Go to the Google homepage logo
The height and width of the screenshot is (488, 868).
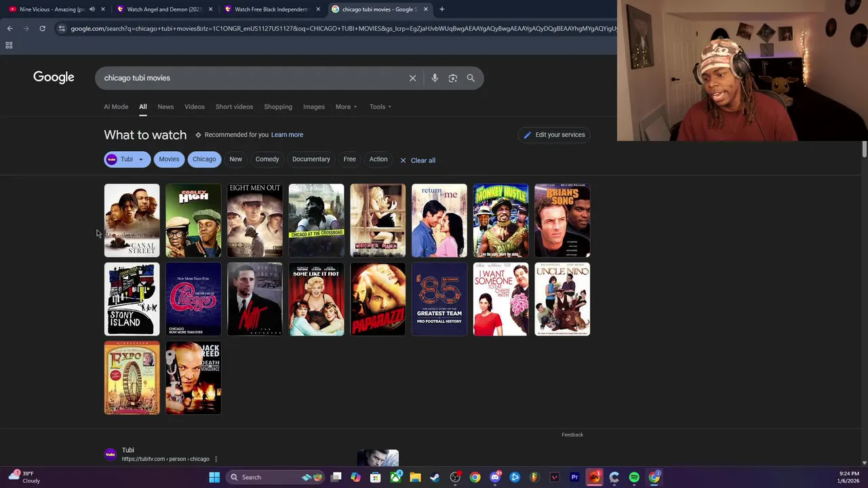(54, 77)
